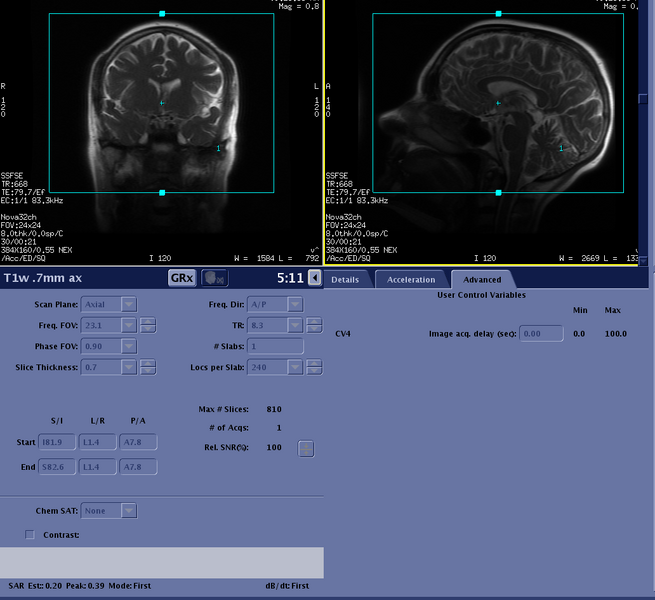655x600 pixels.
Task: Enable the Contrast checkbox
Action: tap(30, 535)
